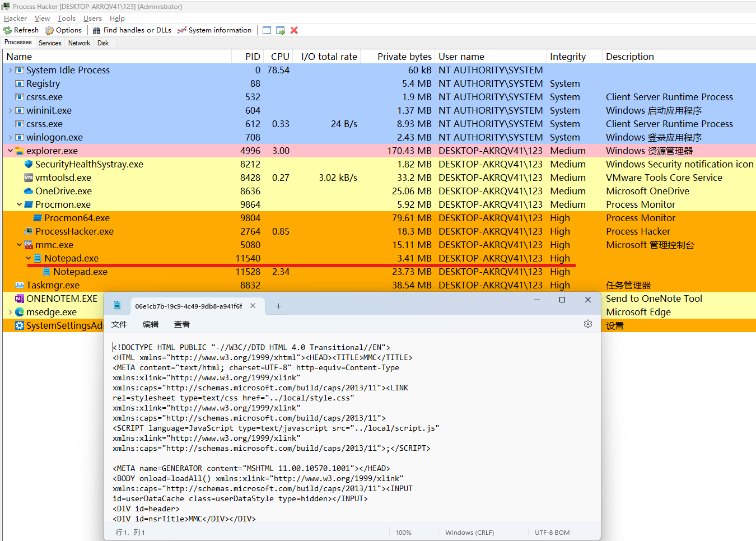
Task: Open the Users menu
Action: 92,18
